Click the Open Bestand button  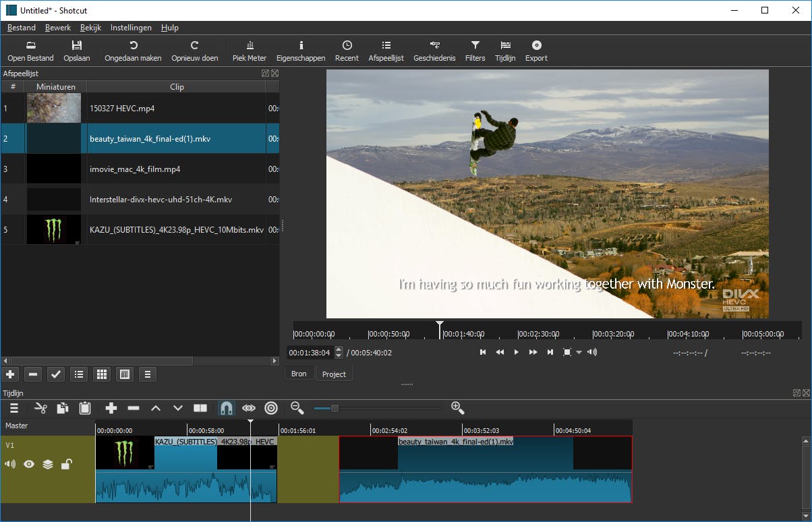pos(31,51)
